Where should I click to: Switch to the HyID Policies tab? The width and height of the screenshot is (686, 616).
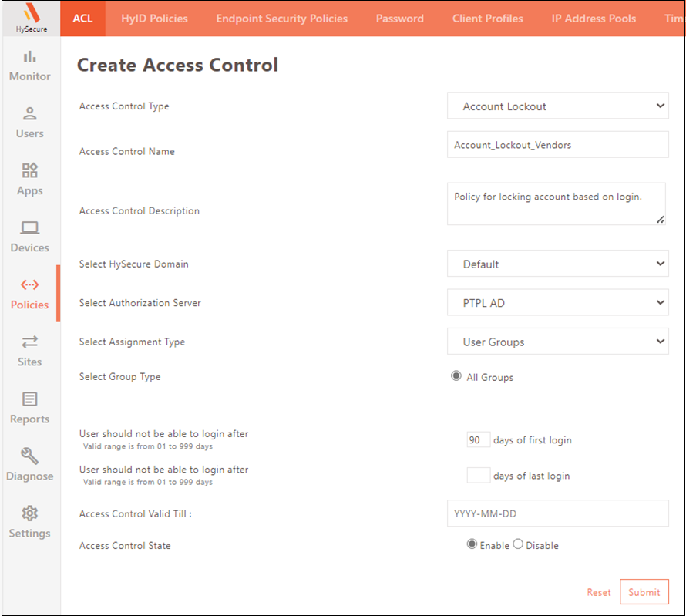(154, 19)
